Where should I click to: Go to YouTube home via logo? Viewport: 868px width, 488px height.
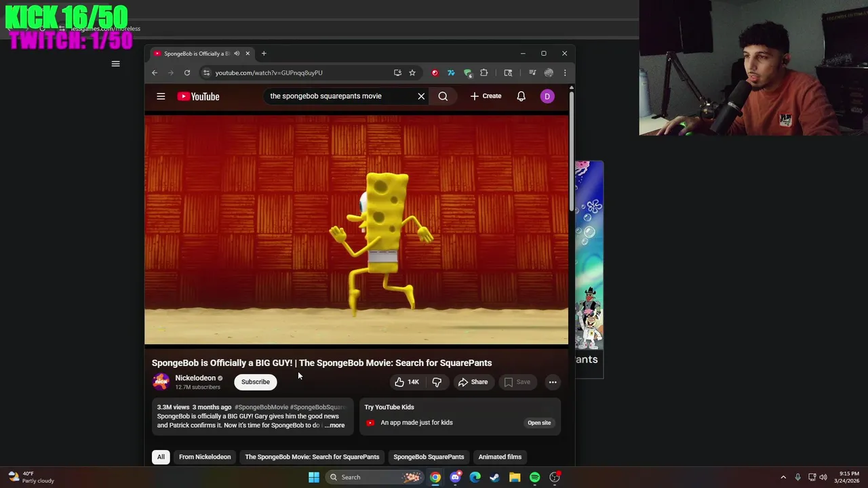click(x=198, y=96)
